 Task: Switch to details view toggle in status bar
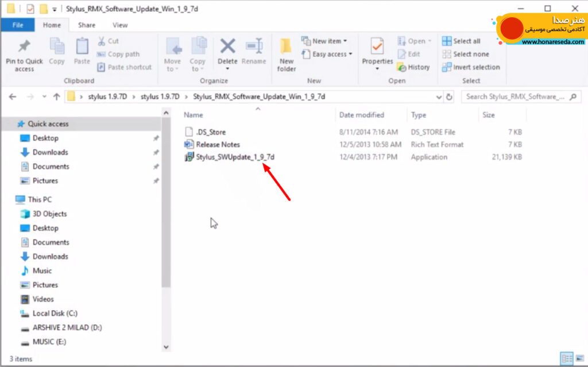tap(567, 358)
